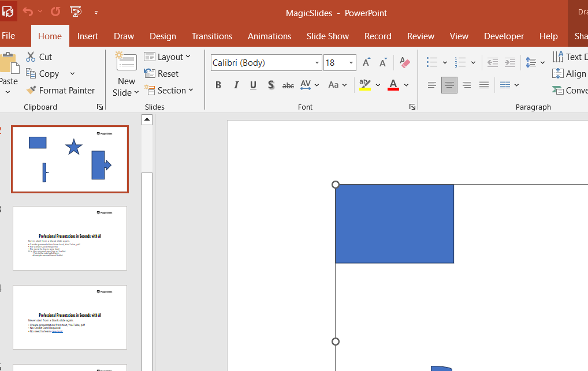Open the Design ribbon tab
The height and width of the screenshot is (371, 588).
(x=163, y=36)
